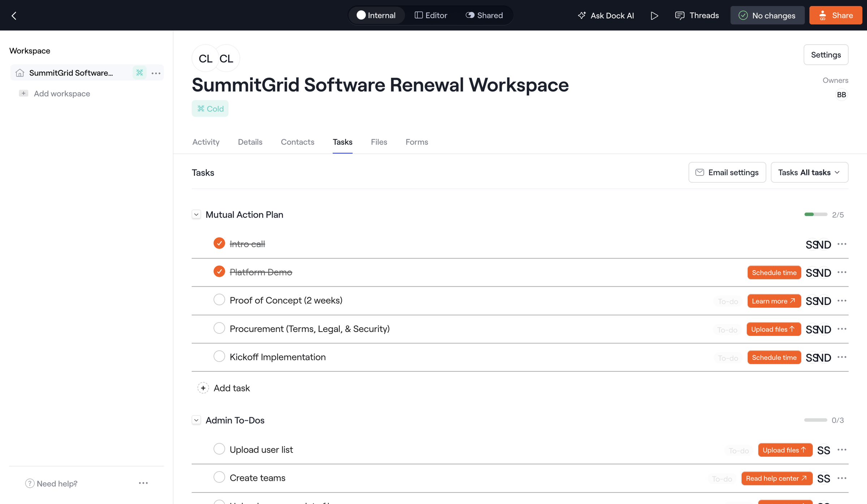Switch to Internal view mode
The image size is (867, 504).
376,16
